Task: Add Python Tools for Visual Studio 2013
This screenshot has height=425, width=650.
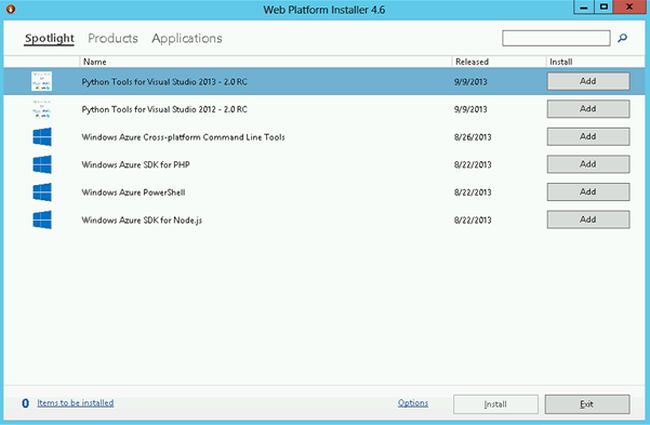Action: pos(588,81)
